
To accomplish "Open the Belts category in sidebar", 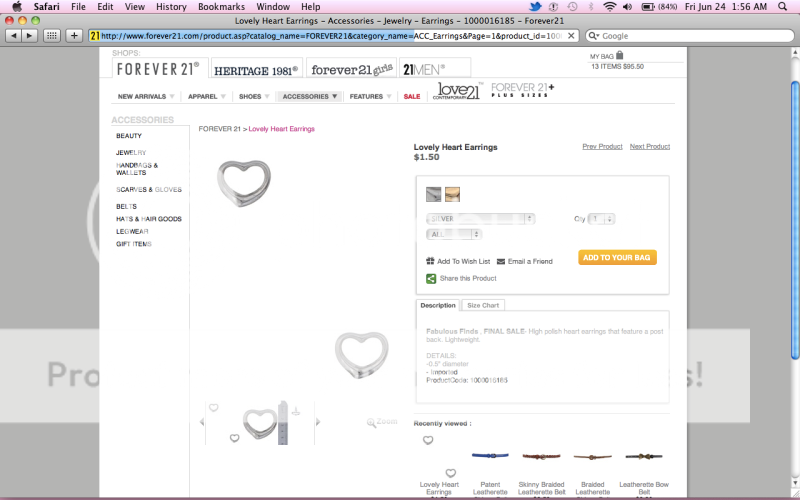I will tap(127, 207).
